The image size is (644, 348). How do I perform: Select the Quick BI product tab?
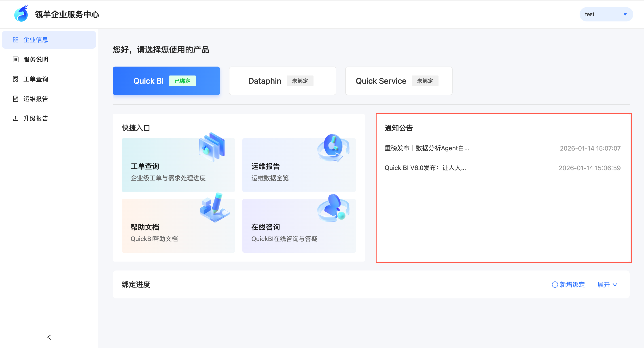point(166,81)
